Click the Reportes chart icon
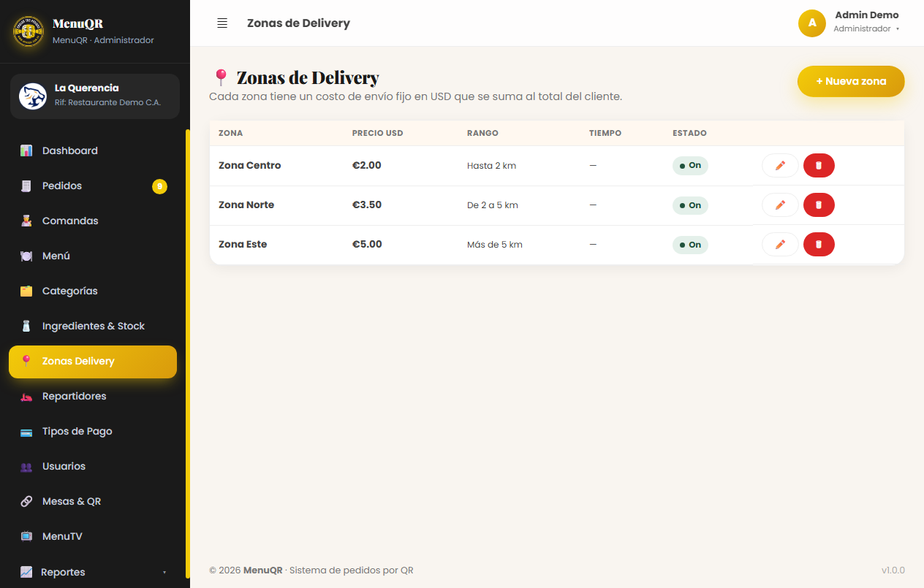Viewport: 924px width, 588px height. (x=26, y=572)
